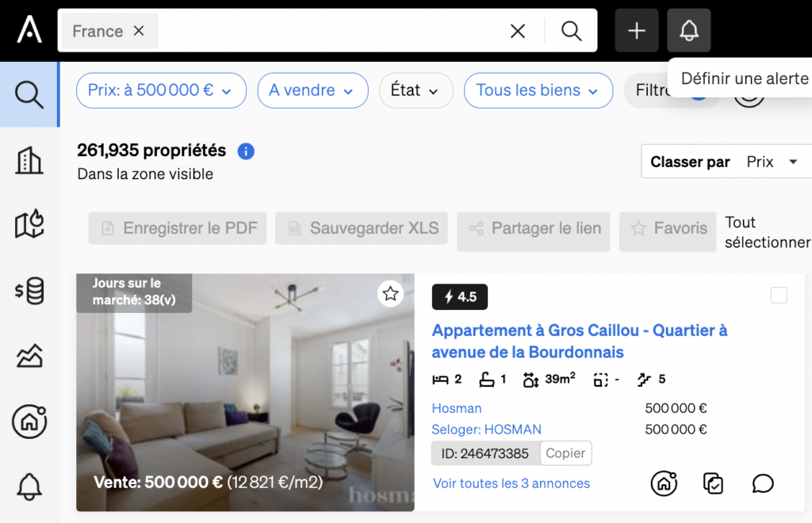The width and height of the screenshot is (812, 523).
Task: Click the chat bubble icon on the listing
Action: [762, 483]
